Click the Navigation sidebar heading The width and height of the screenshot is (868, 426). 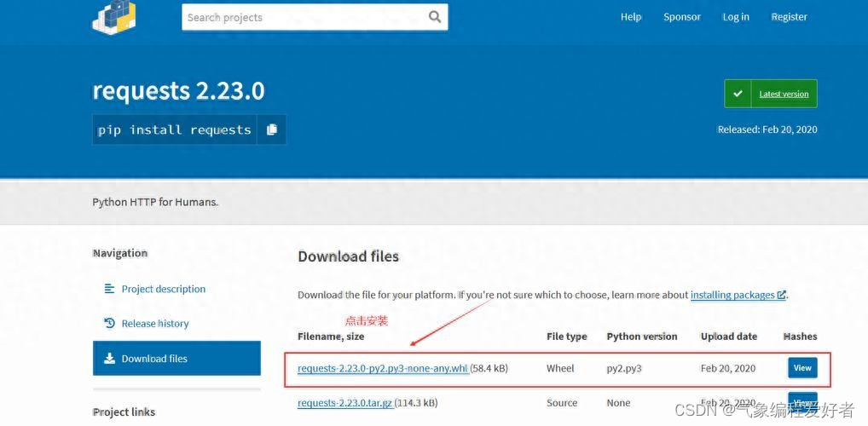coord(120,253)
